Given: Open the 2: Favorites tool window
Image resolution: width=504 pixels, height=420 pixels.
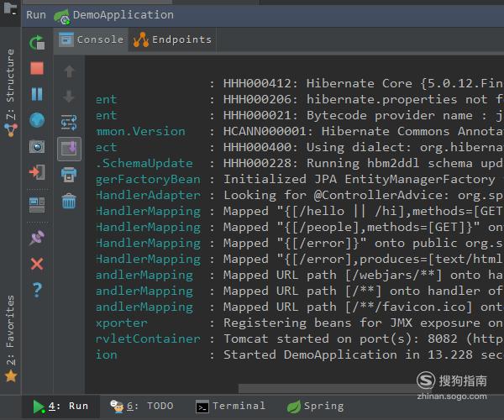Looking at the screenshot, I should click(11, 339).
